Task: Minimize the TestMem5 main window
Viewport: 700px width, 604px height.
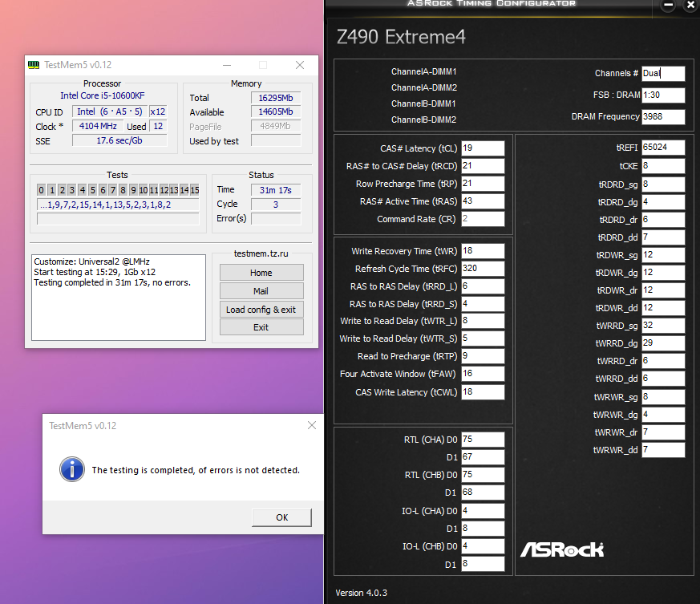Action: pyautogui.click(x=227, y=65)
